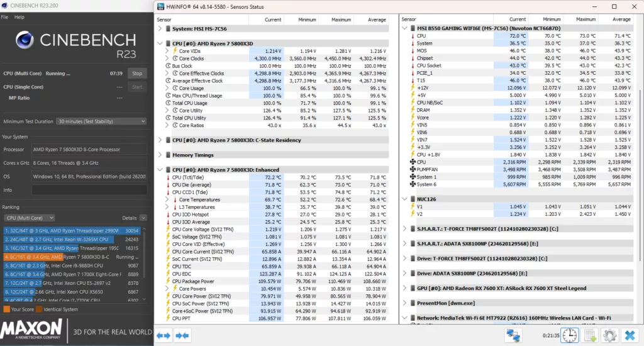Expand the Core Clocks sub-rows
The height and width of the screenshot is (346, 644).
click(x=167, y=59)
